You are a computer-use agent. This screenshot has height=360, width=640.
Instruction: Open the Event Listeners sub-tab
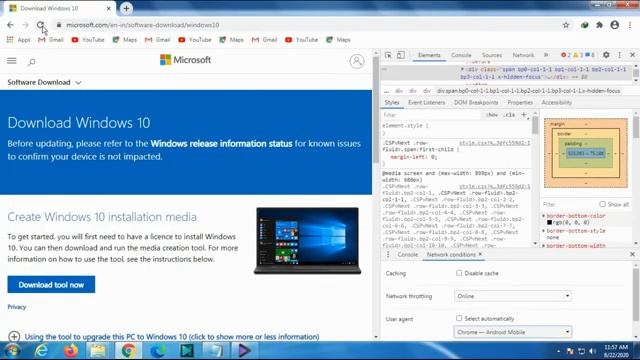(x=427, y=102)
